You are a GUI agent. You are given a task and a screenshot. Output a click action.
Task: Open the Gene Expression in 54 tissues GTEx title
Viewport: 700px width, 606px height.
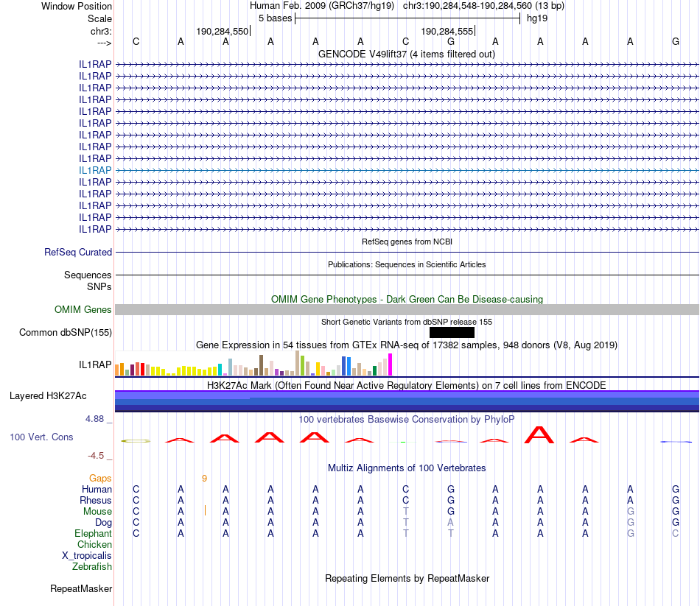[x=407, y=345]
